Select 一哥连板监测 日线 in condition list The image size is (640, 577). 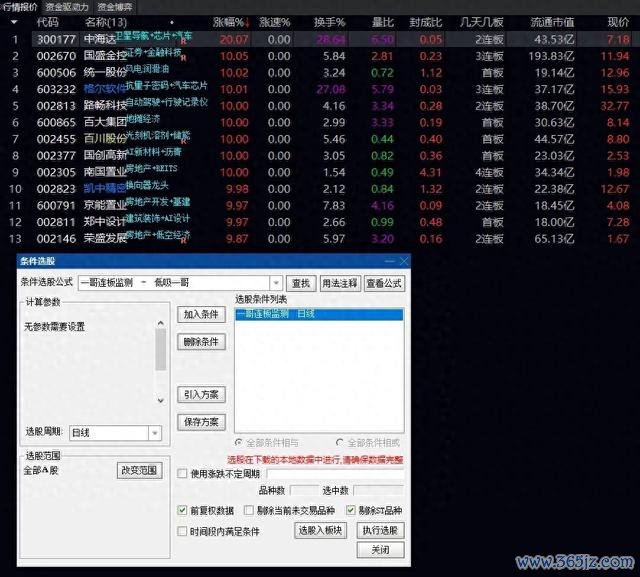[319, 314]
